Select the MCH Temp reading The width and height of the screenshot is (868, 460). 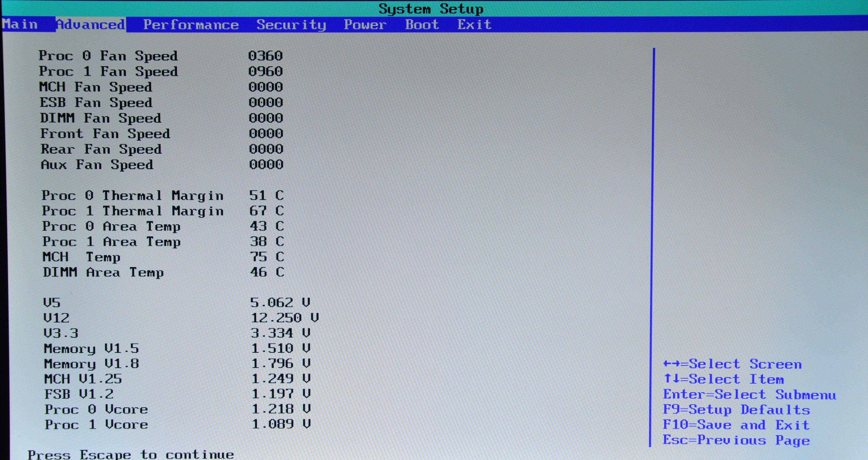tap(267, 257)
